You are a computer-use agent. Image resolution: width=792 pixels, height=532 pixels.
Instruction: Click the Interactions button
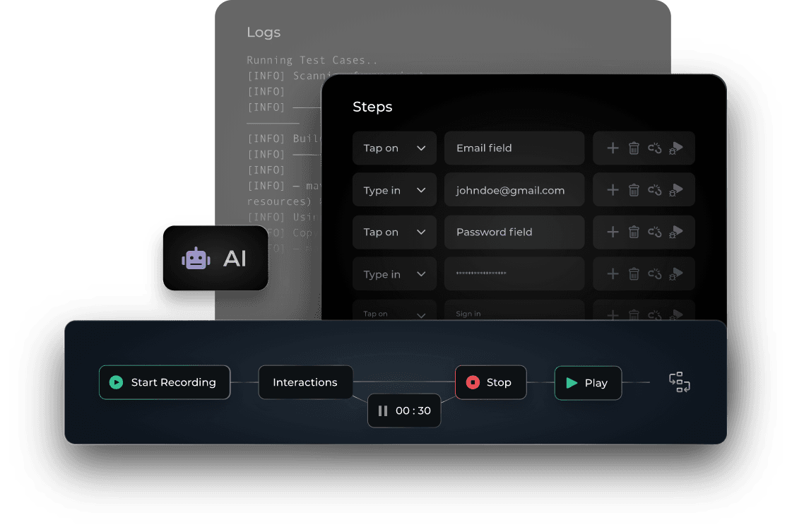coord(306,382)
